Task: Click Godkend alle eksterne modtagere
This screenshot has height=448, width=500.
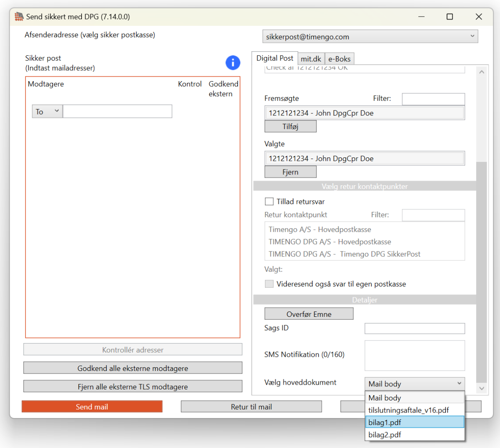Action: pyautogui.click(x=132, y=368)
